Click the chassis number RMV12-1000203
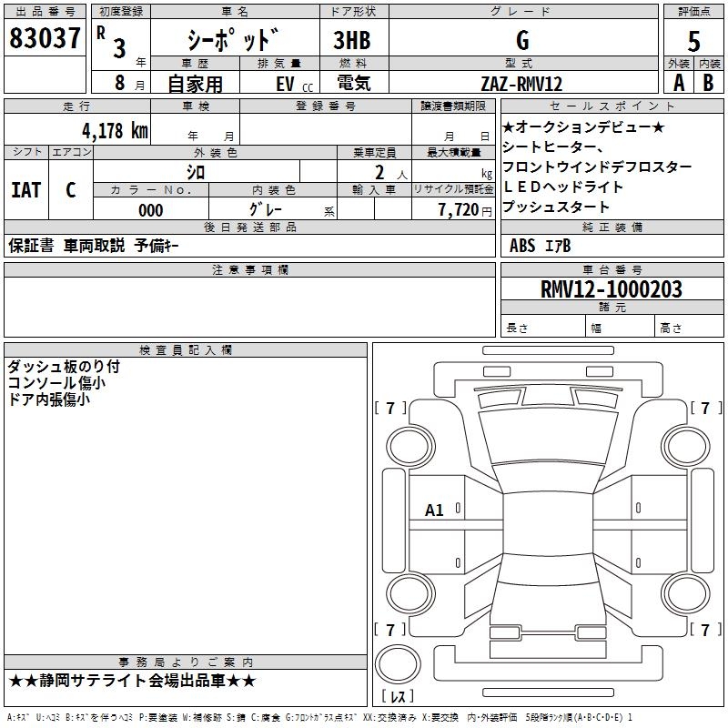This screenshot has height=728, width=728. [612, 288]
